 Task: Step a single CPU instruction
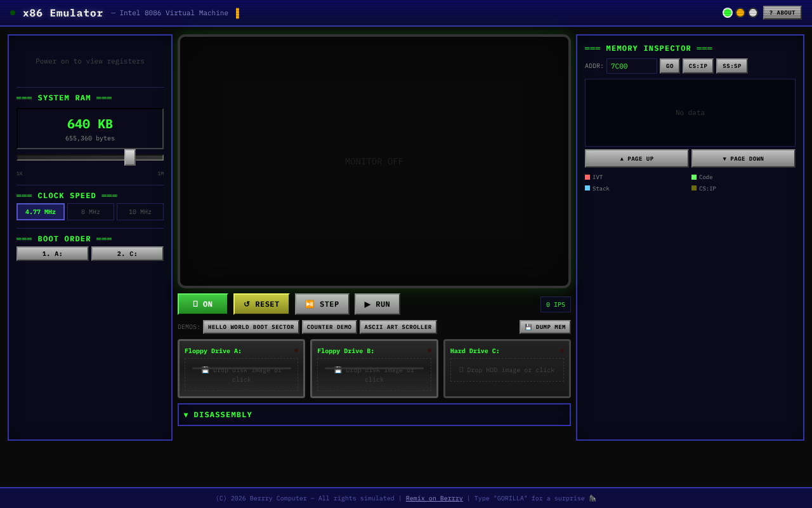tap(322, 304)
